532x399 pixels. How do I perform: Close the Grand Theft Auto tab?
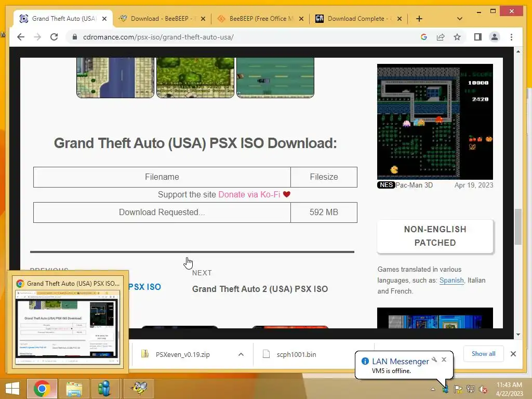tap(104, 19)
